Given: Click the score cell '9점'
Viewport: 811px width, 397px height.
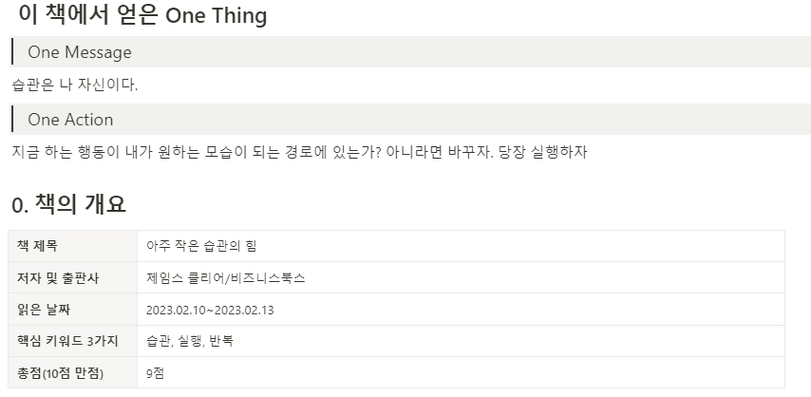Looking at the screenshot, I should pos(461,373).
